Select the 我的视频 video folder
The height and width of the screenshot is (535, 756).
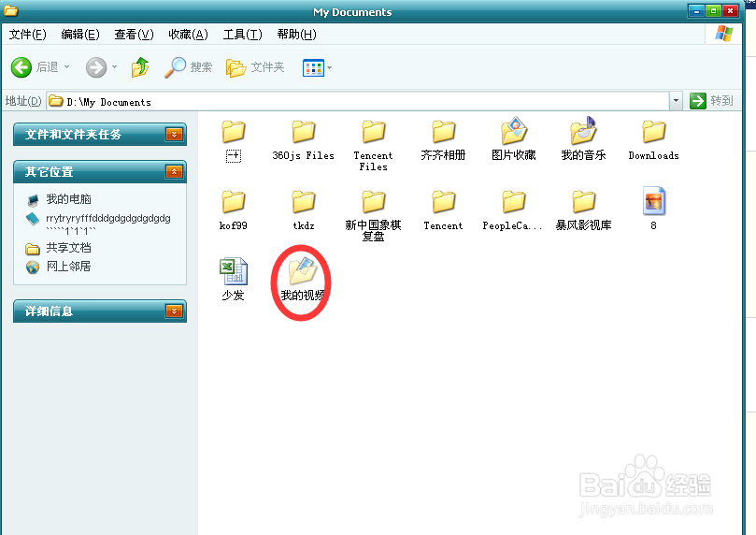click(303, 280)
